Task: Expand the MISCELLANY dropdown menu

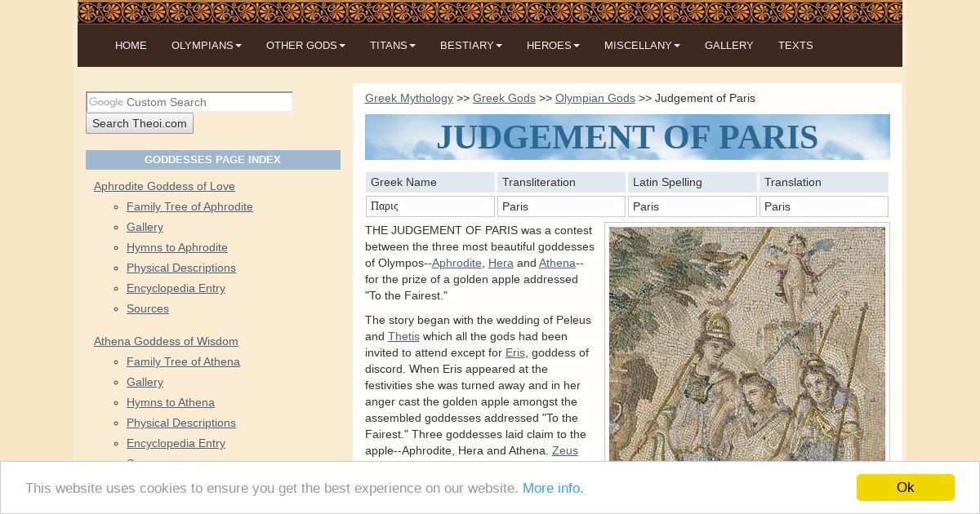Action: [x=642, y=46]
